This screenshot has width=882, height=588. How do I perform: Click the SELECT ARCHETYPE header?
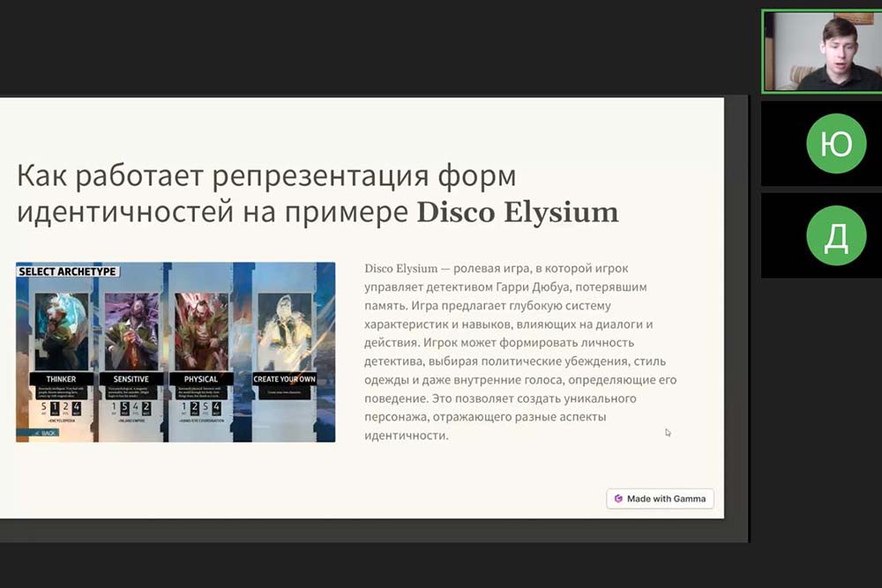pyautogui.click(x=68, y=272)
